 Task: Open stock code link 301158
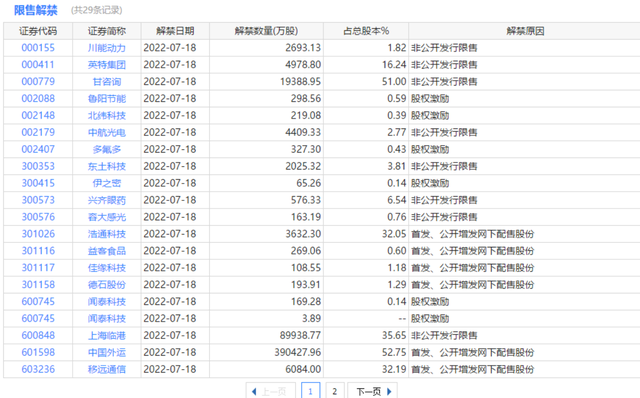point(38,285)
